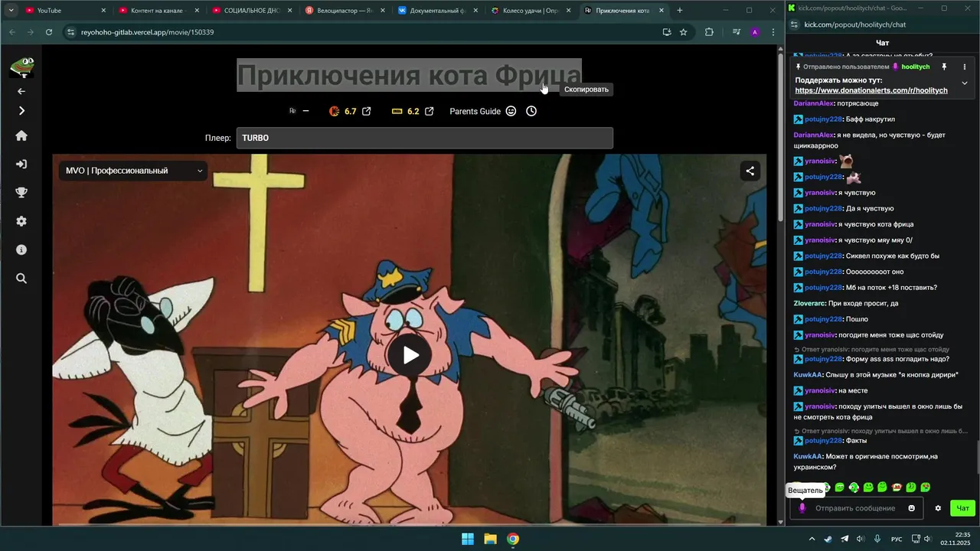The image size is (980, 551).
Task: Click the site information icon in address bar
Action: (x=70, y=32)
